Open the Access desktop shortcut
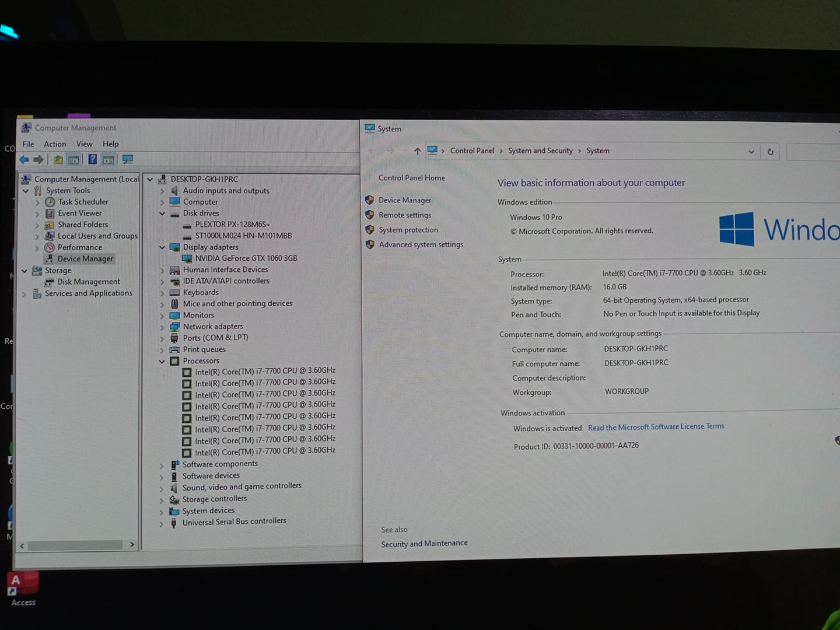 tap(23, 589)
